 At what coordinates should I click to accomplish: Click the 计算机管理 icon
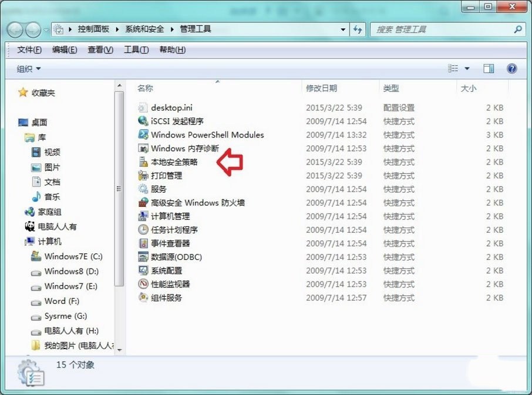pos(143,216)
